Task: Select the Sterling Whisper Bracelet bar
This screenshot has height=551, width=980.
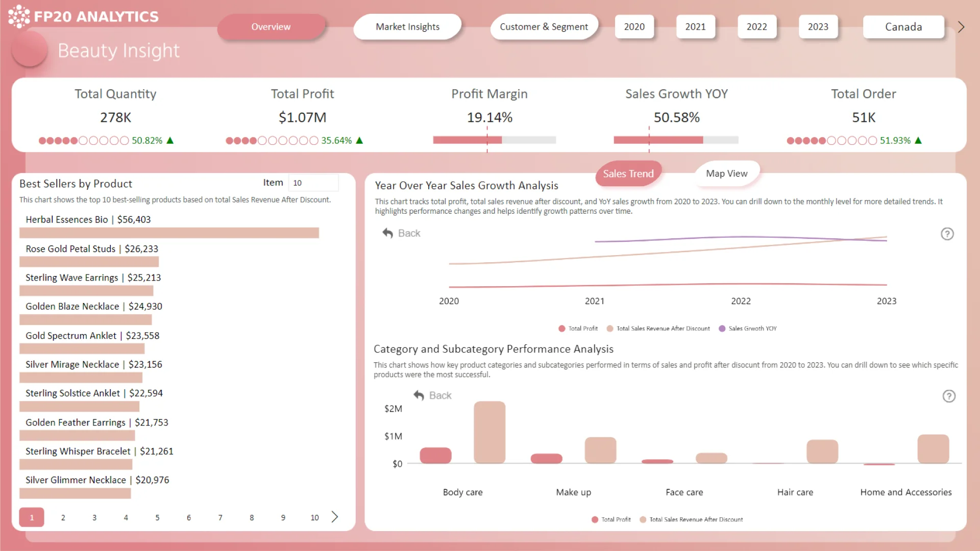Action: click(x=76, y=464)
